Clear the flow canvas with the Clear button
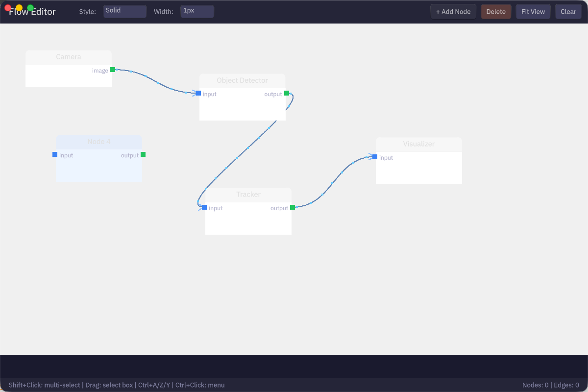588x392 pixels. [568, 11]
